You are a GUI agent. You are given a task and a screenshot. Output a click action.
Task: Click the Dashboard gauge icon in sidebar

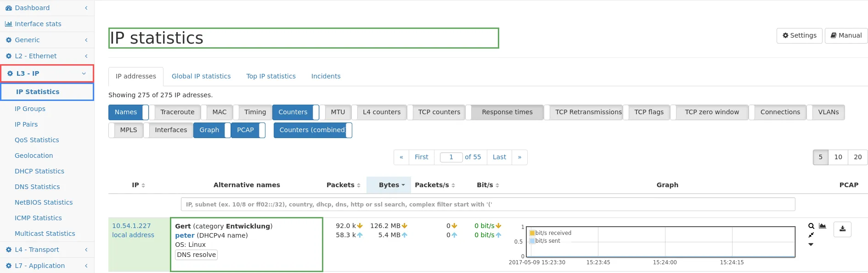[8, 8]
